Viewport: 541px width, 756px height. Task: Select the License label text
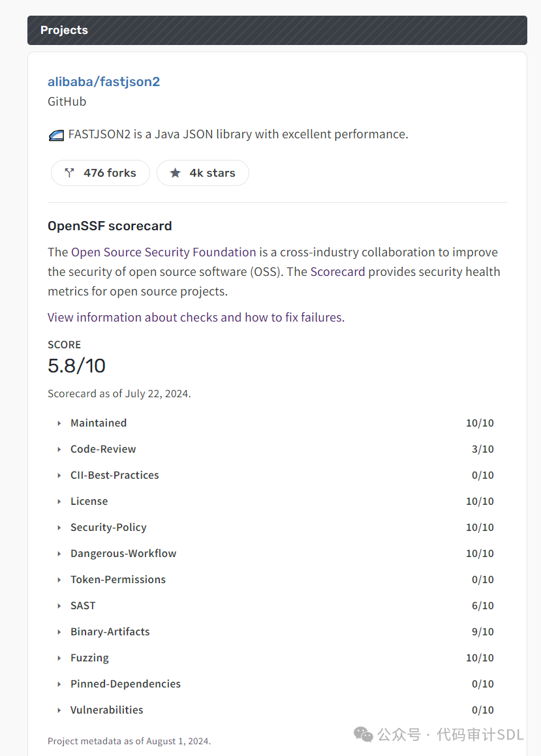[x=89, y=501]
